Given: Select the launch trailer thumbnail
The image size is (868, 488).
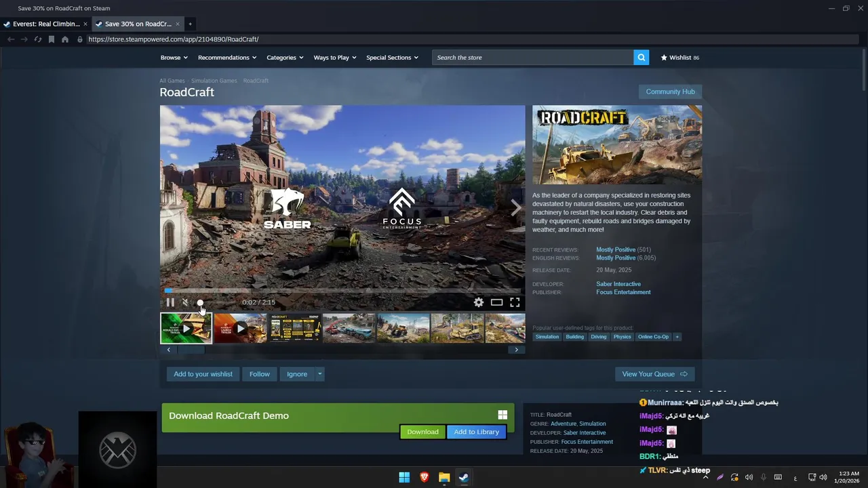Looking at the screenshot, I should (x=240, y=328).
